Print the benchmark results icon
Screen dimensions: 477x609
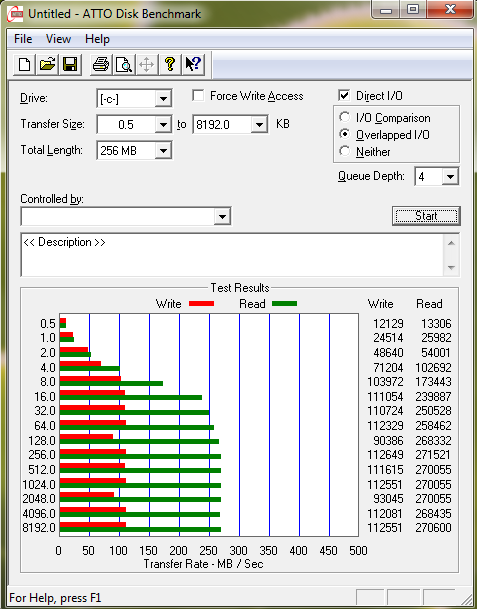(x=101, y=64)
